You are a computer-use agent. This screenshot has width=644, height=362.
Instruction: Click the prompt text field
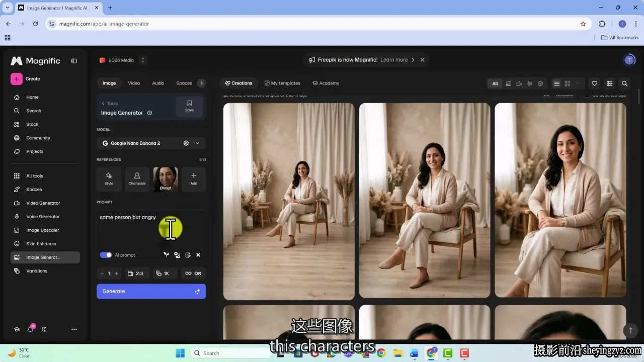tap(151, 229)
